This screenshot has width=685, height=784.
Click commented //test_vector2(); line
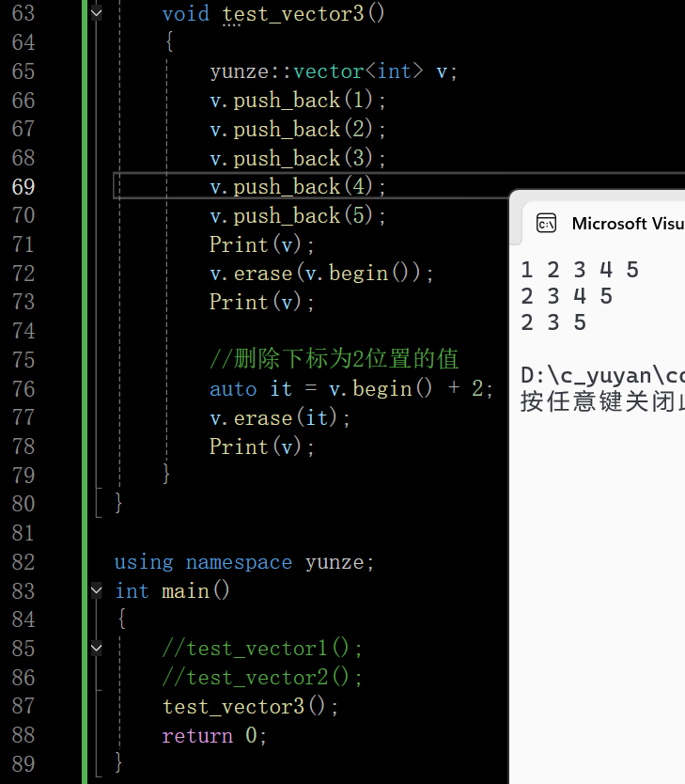click(x=262, y=678)
